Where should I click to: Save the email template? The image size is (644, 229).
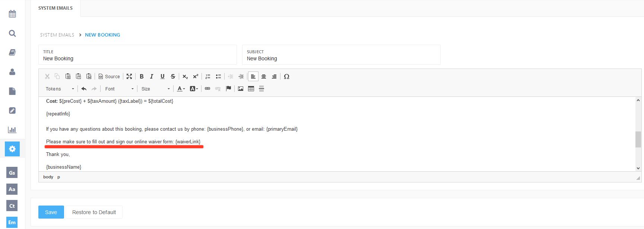(51, 212)
